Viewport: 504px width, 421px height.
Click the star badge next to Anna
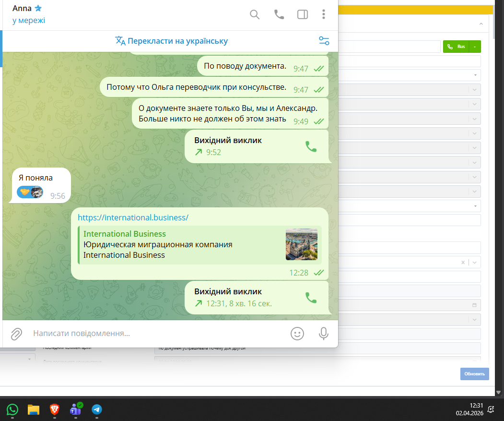(38, 8)
